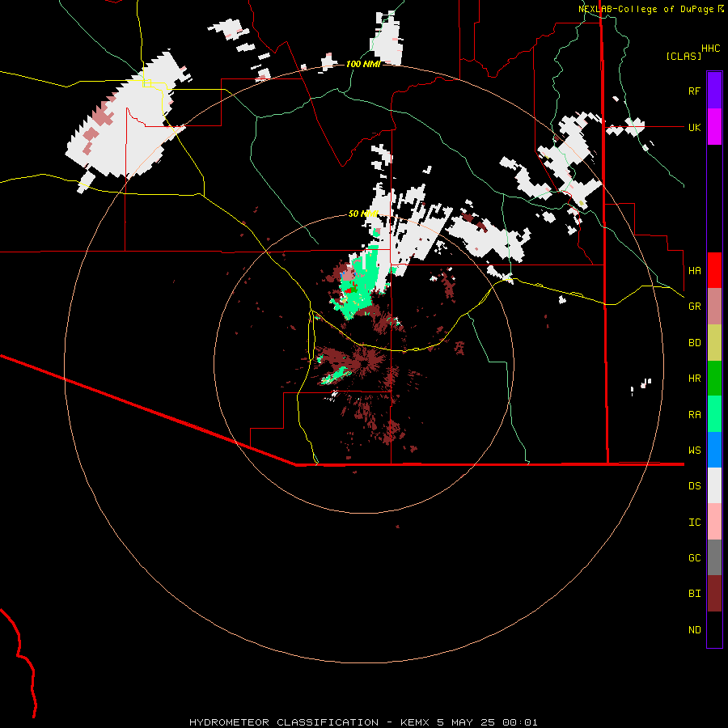Click the radar site center point

[x=364, y=363]
